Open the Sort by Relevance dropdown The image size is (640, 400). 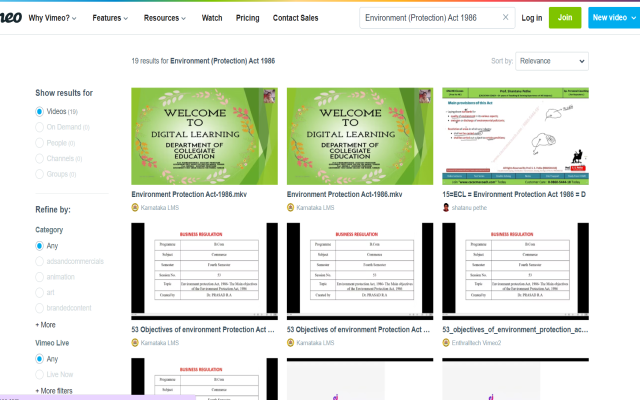pos(552,61)
